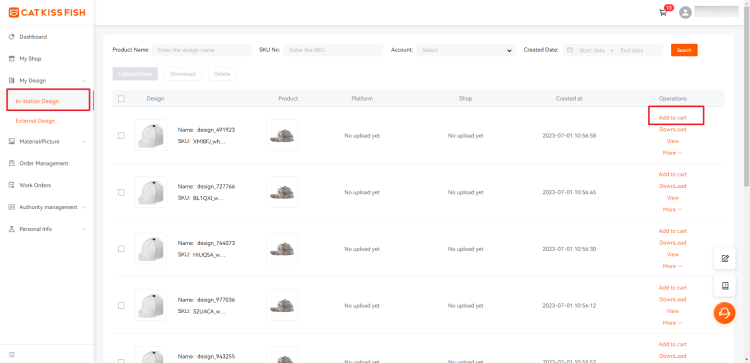Click the Cat Kiss Fish logo
This screenshot has height=363, width=750.
click(47, 12)
